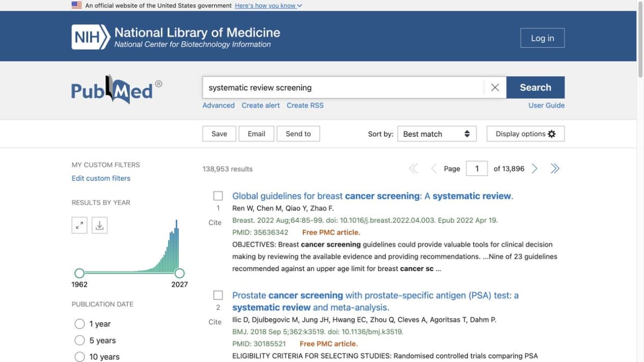Click the search query input field
Image resolution: width=644 pixels, height=362 pixels.
tap(343, 87)
